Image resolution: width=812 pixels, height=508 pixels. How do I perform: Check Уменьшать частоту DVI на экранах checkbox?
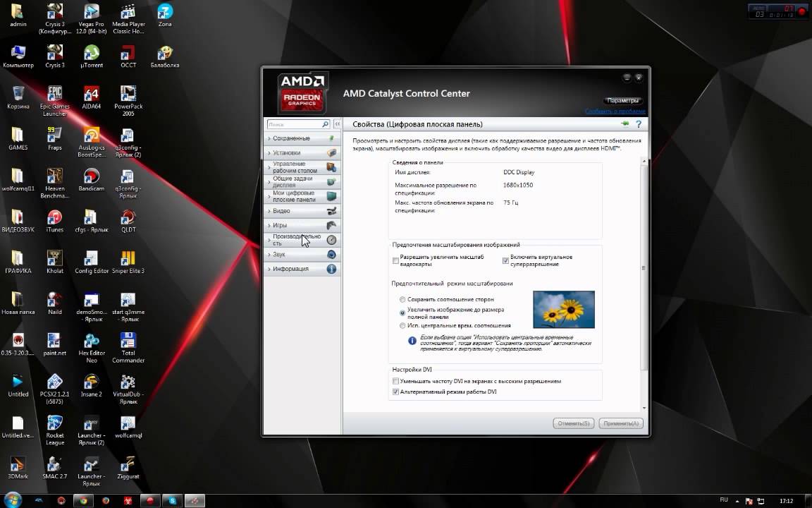395,382
